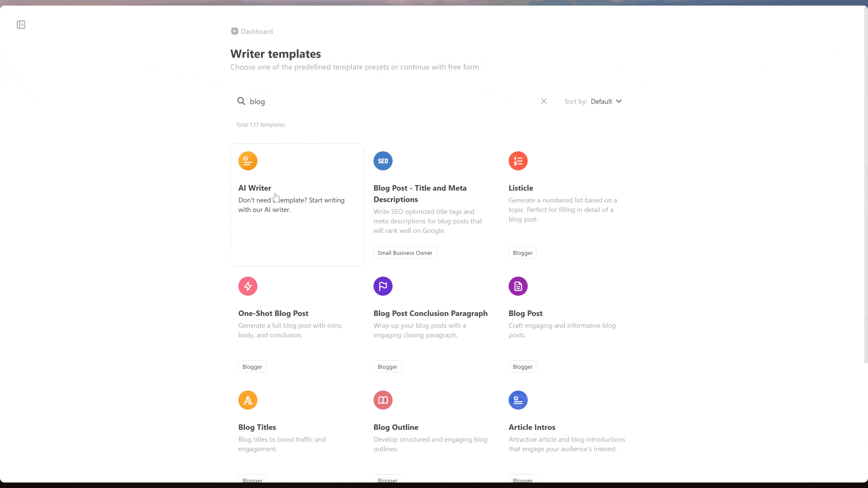Click the AI Writer template icon

248,160
